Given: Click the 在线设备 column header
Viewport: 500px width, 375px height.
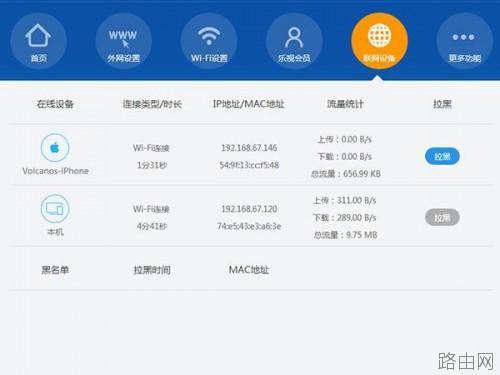Looking at the screenshot, I should click(x=55, y=104).
